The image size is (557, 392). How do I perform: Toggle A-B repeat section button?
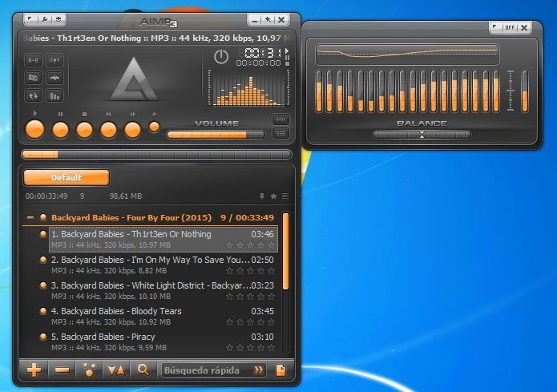[34, 60]
